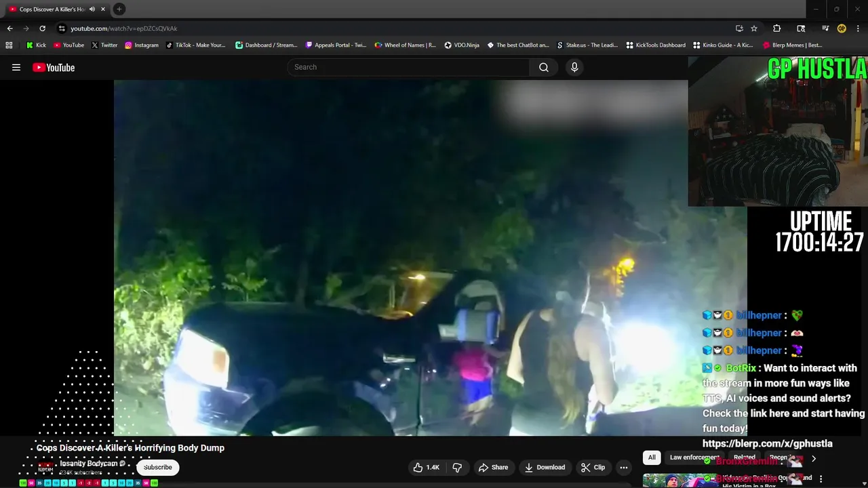Open Chrome profile avatar
The width and height of the screenshot is (868, 488).
(842, 28)
